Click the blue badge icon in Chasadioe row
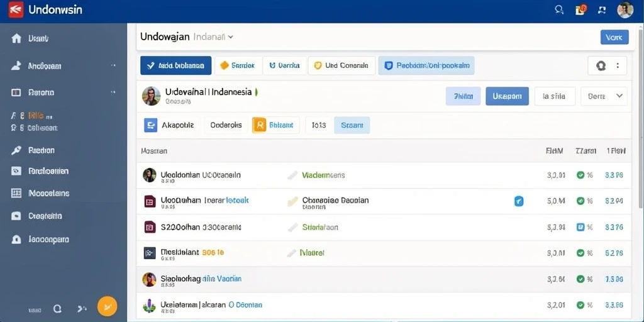Image resolution: width=644 pixels, height=322 pixels. point(519,201)
